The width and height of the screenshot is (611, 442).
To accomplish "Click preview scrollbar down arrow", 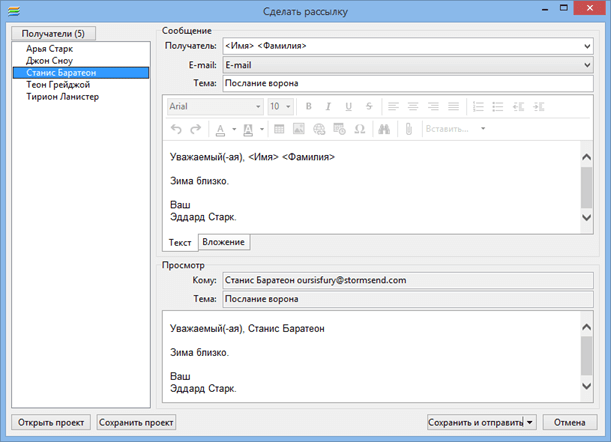I will 586,386.
